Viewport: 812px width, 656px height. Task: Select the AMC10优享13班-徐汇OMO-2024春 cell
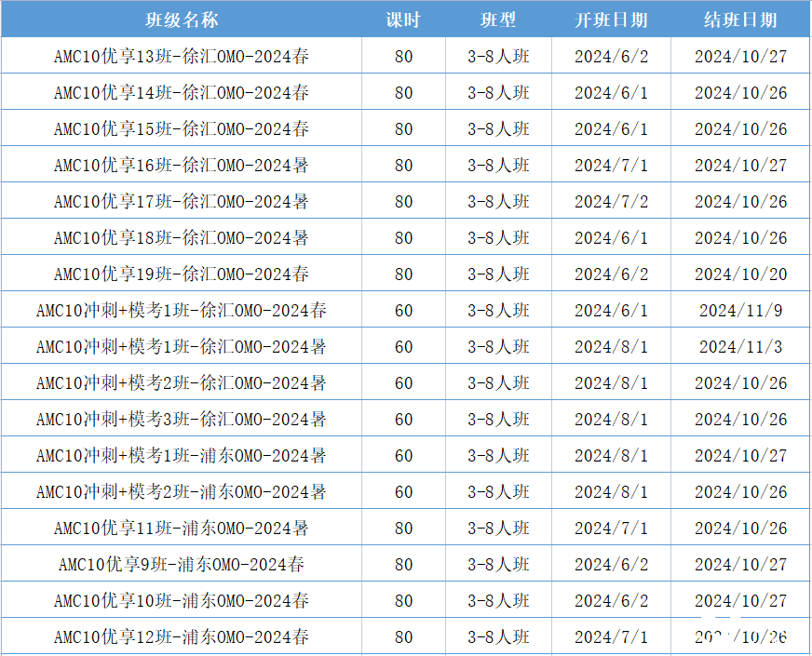pyautogui.click(x=182, y=56)
